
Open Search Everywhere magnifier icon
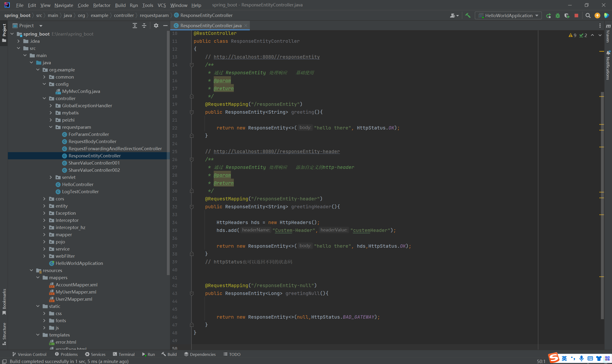coord(588,16)
